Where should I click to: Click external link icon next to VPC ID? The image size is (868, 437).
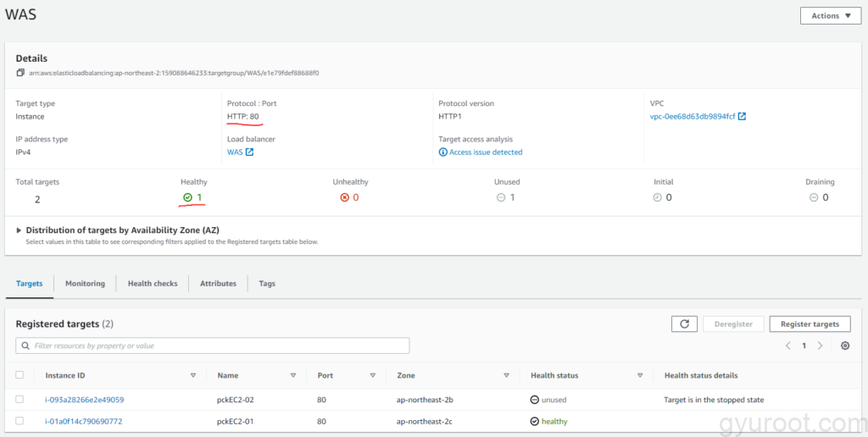(x=743, y=117)
